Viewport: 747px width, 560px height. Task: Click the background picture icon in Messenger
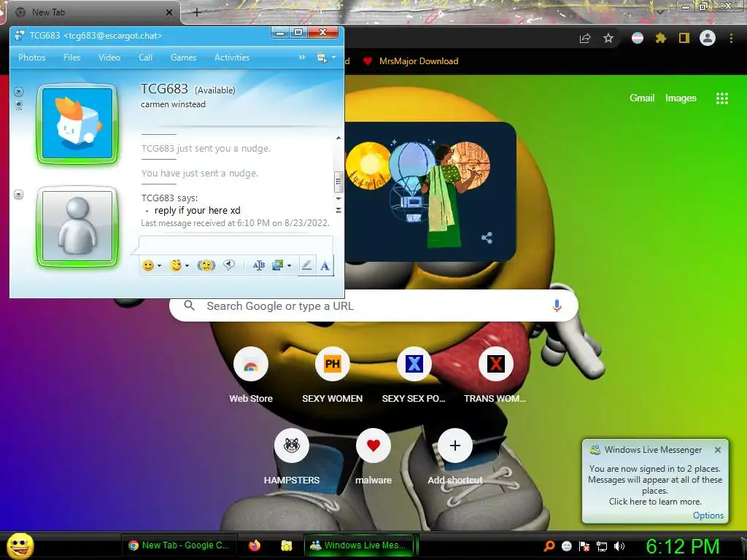[x=278, y=265]
